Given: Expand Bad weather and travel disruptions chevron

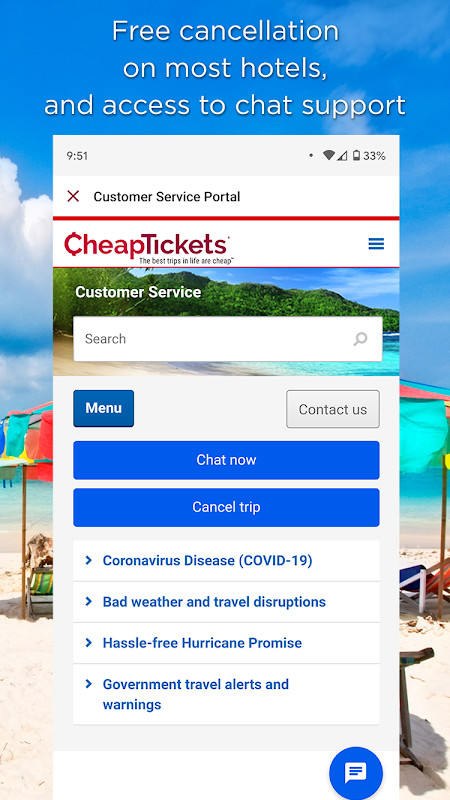Looking at the screenshot, I should click(89, 602).
